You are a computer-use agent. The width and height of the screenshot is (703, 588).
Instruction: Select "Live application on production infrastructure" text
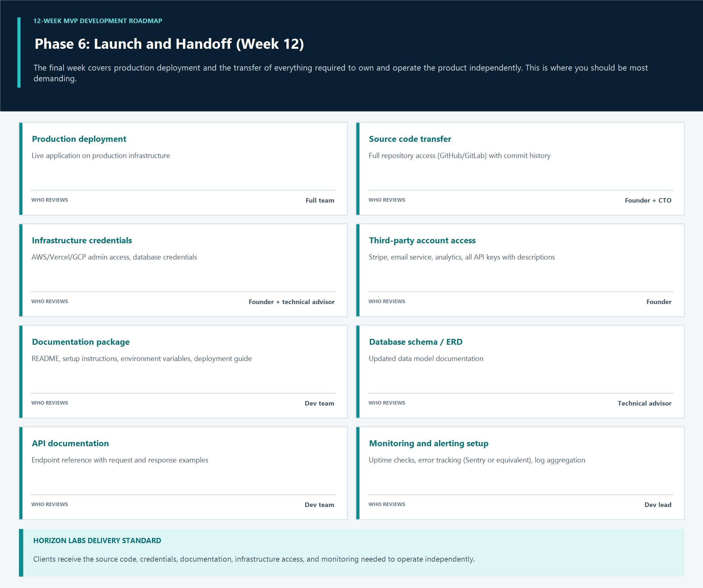[x=101, y=155]
